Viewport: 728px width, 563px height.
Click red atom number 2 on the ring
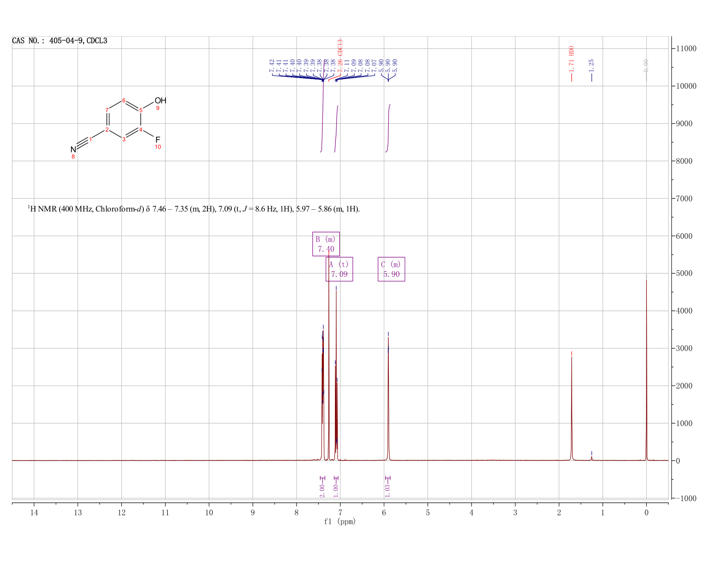[107, 129]
